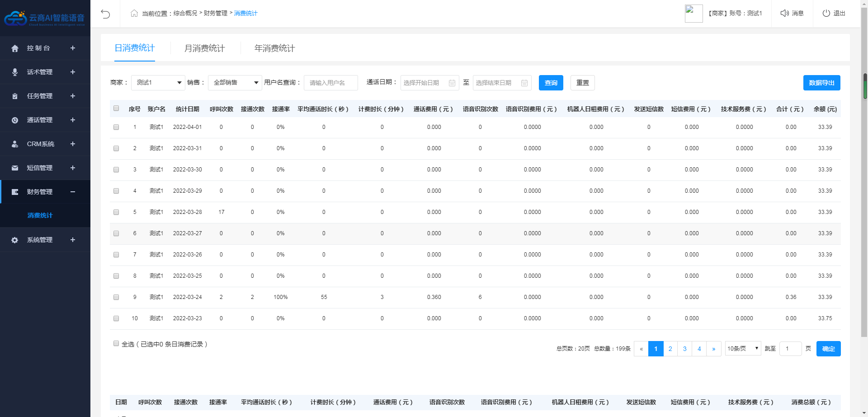Switch to the 月消费统计 tab
Image resolution: width=868 pixels, height=417 pixels.
204,48
